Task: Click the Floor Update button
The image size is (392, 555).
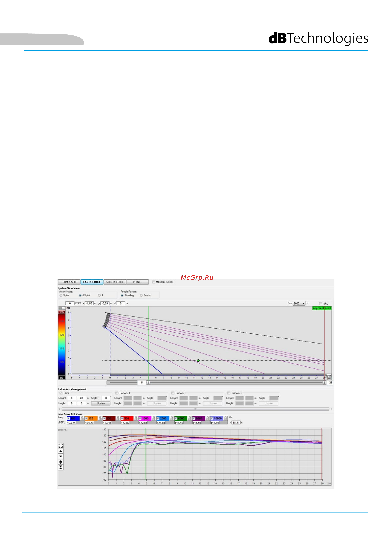Action: click(101, 403)
